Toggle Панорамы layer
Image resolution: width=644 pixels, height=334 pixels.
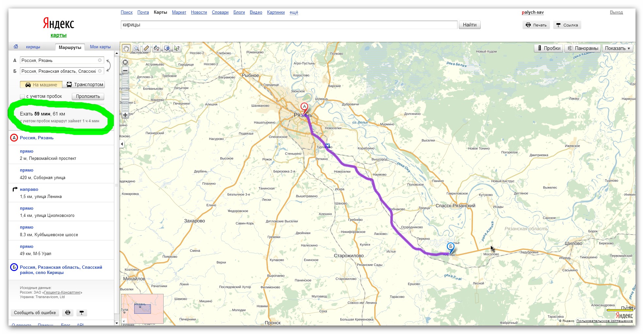click(583, 48)
